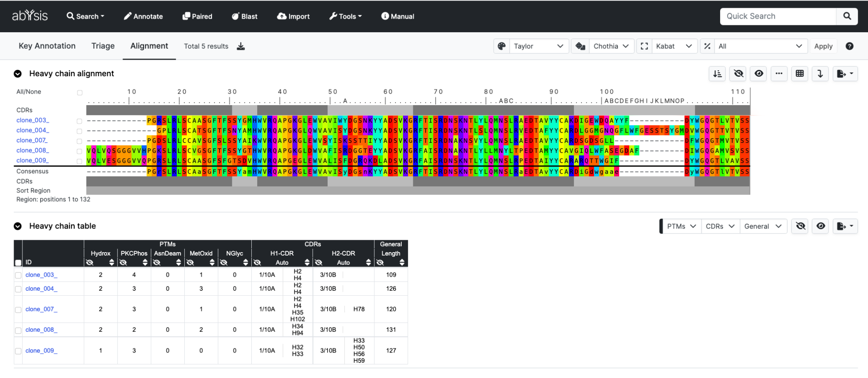Viewport: 868px width, 378px height.
Task: Click the abYsis logo
Action: [30, 16]
